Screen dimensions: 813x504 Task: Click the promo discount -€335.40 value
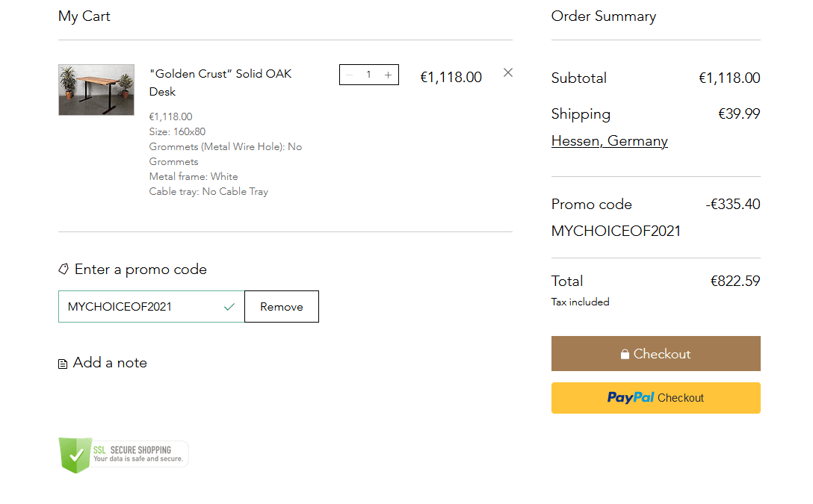732,205
